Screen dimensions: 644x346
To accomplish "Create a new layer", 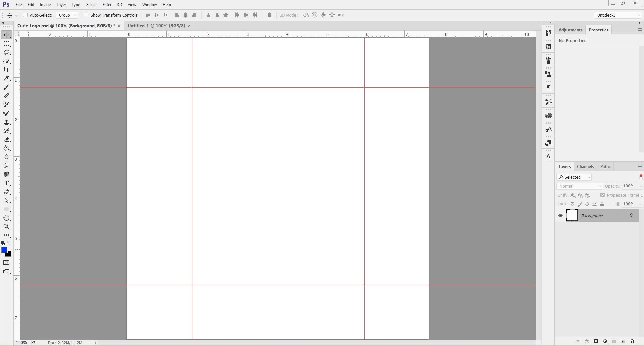I will (623, 341).
